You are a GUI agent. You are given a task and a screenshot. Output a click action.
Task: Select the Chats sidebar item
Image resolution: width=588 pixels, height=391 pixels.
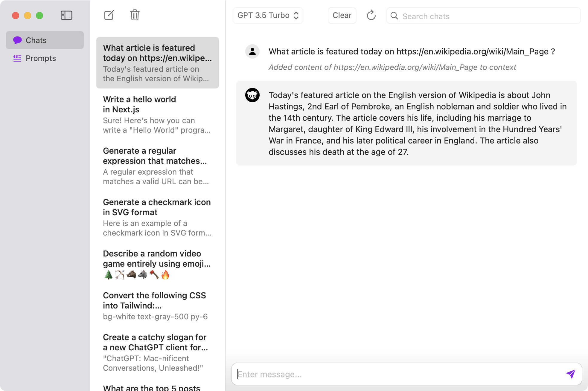pos(45,40)
